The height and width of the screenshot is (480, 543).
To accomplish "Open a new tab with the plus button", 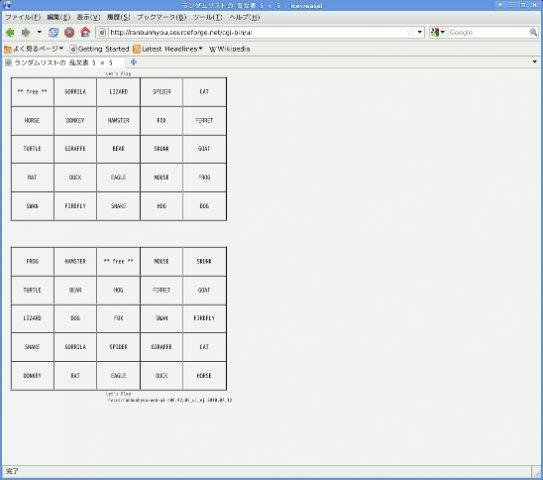I will coord(134,62).
